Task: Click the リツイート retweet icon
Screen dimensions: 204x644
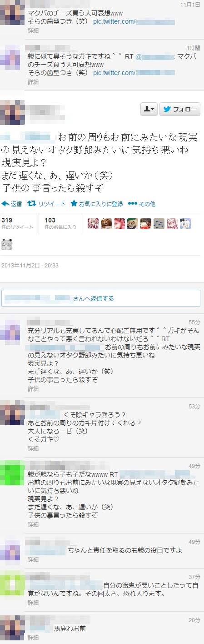Action: [32, 204]
